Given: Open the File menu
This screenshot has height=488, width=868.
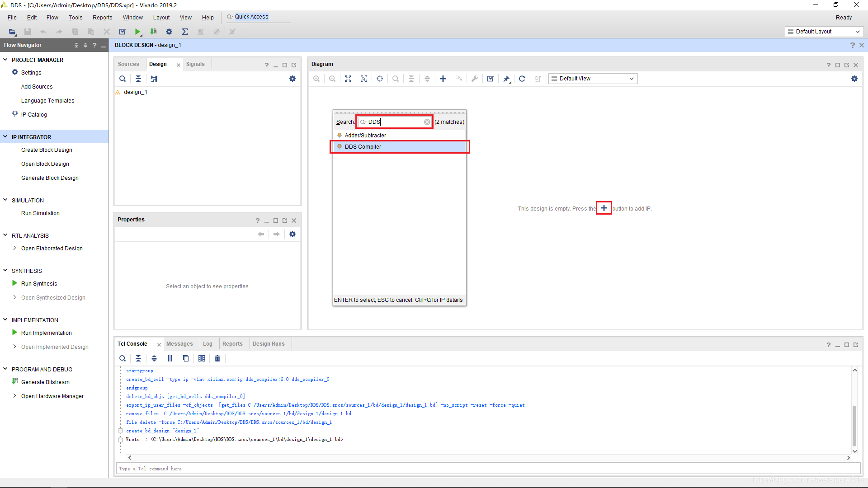Looking at the screenshot, I should (12, 18).
